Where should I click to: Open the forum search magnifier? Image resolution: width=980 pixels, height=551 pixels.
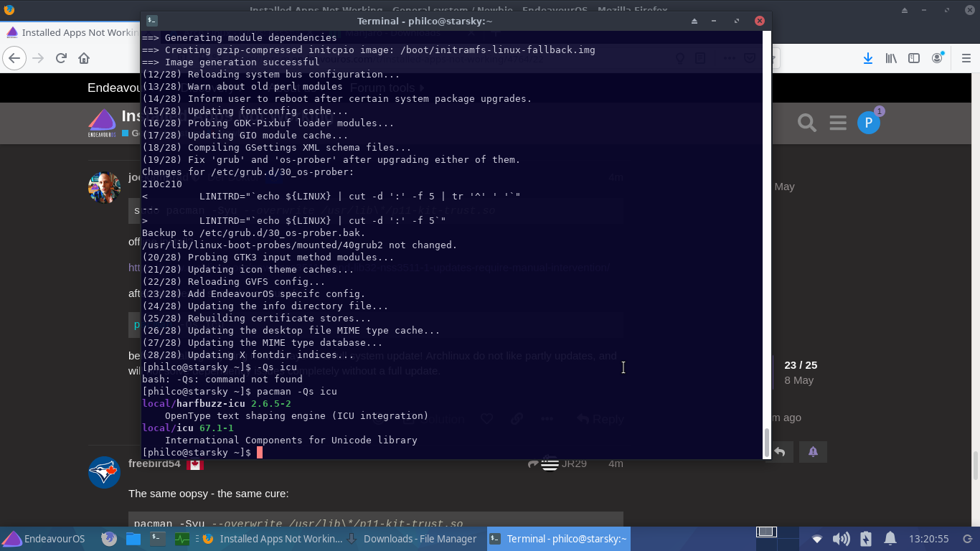(807, 123)
